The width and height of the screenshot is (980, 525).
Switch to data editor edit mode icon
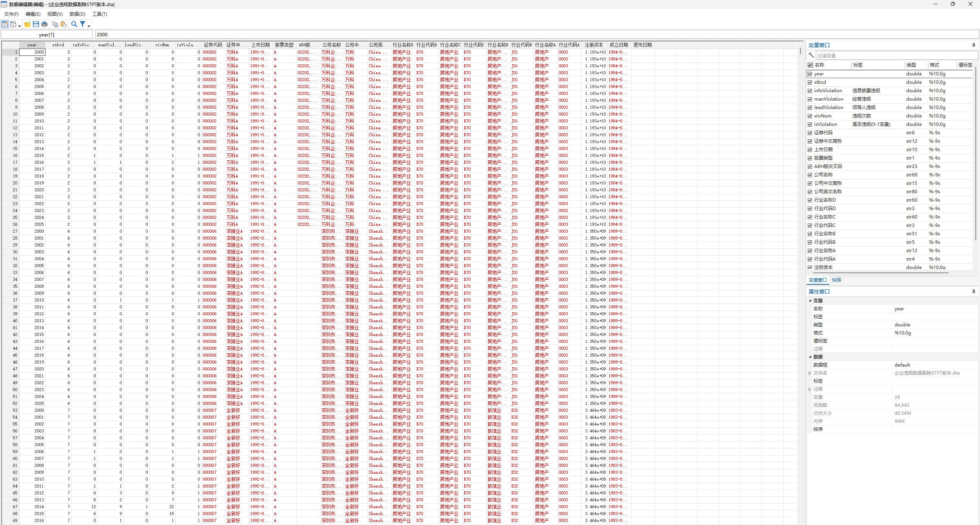point(5,24)
